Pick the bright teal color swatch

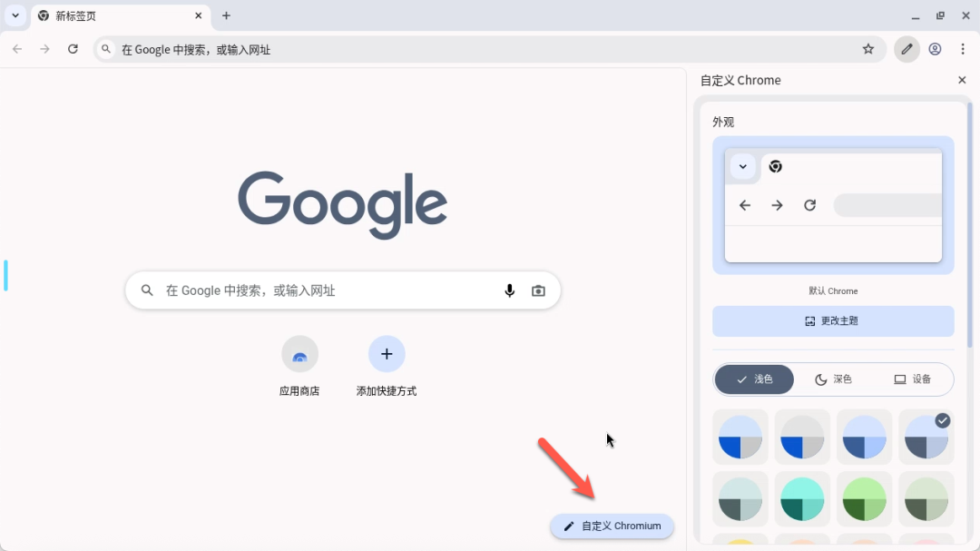click(802, 499)
